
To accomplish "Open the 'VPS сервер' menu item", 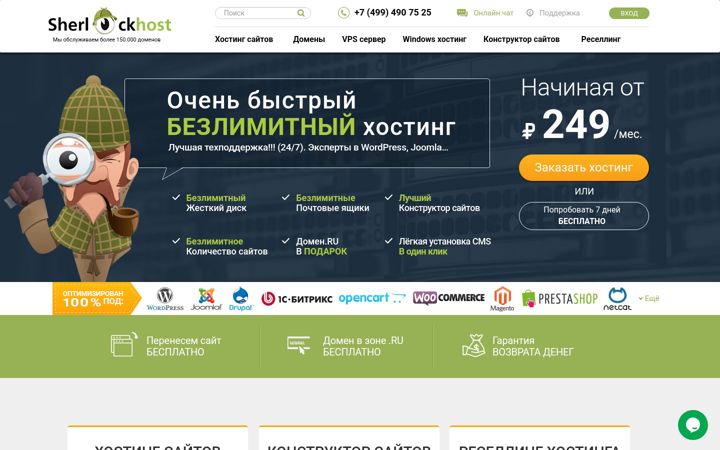I will click(x=364, y=39).
